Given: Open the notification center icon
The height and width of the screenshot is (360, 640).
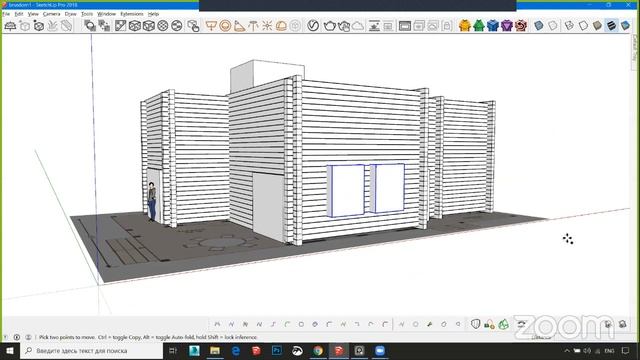Looking at the screenshot, I should tap(626, 351).
